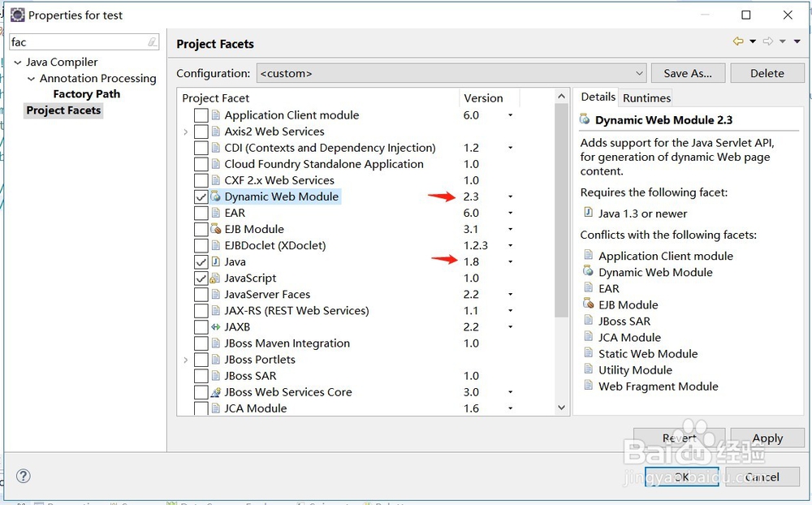
Task: Select Factory Path in the tree
Action: pos(86,94)
